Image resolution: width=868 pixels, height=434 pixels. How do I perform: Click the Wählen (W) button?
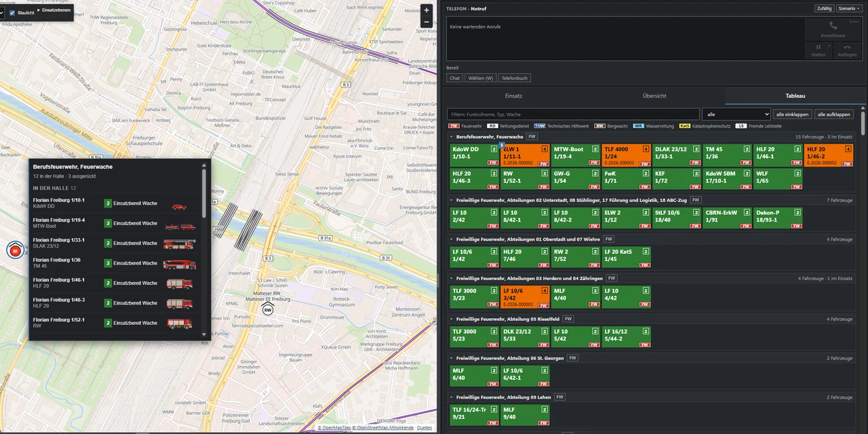tap(481, 78)
